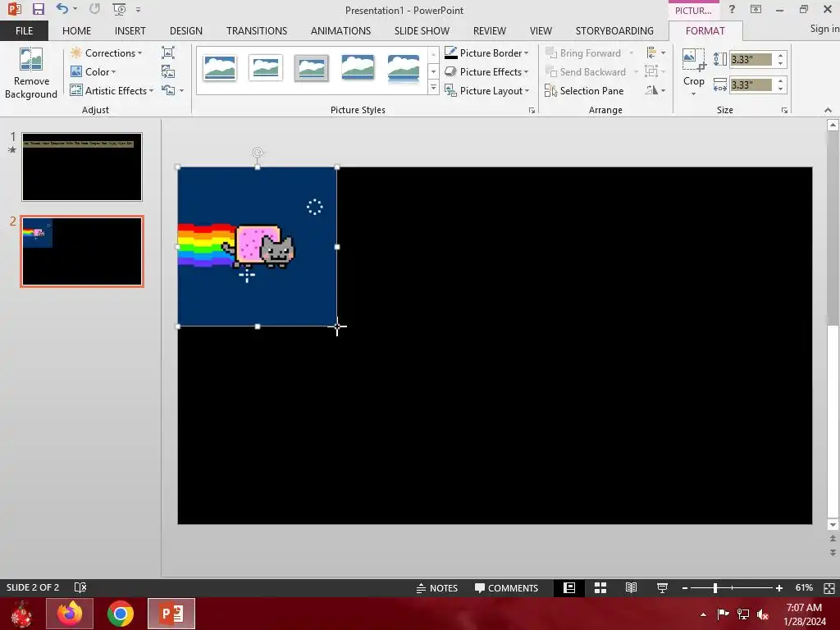
Task: Open the Picture Layout dropdown
Action: tap(486, 90)
